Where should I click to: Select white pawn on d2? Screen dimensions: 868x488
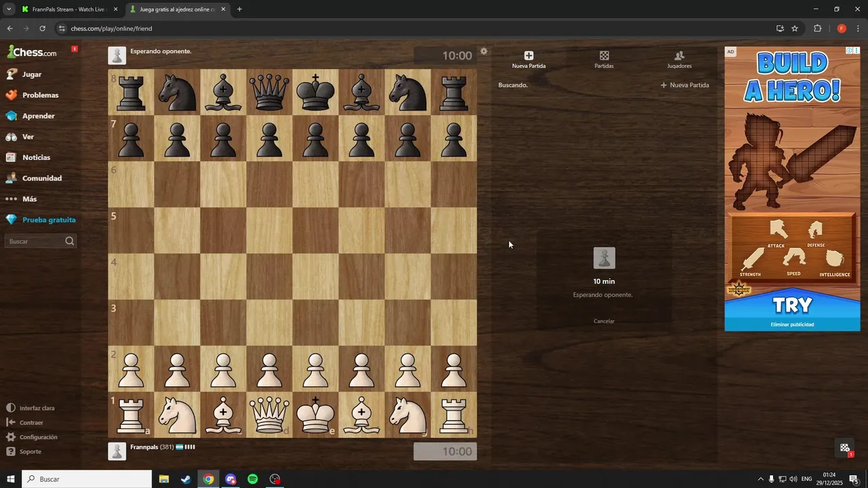click(x=269, y=369)
